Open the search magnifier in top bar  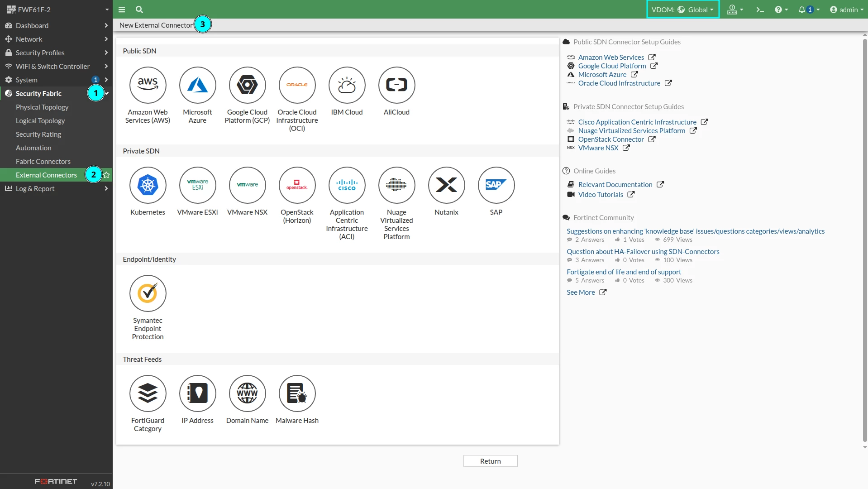[139, 10]
